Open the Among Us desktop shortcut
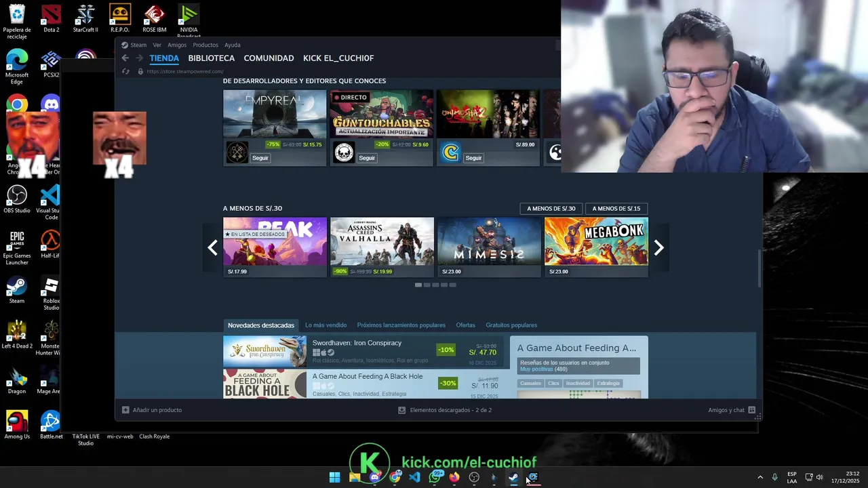This screenshot has height=488, width=868. 17,425
